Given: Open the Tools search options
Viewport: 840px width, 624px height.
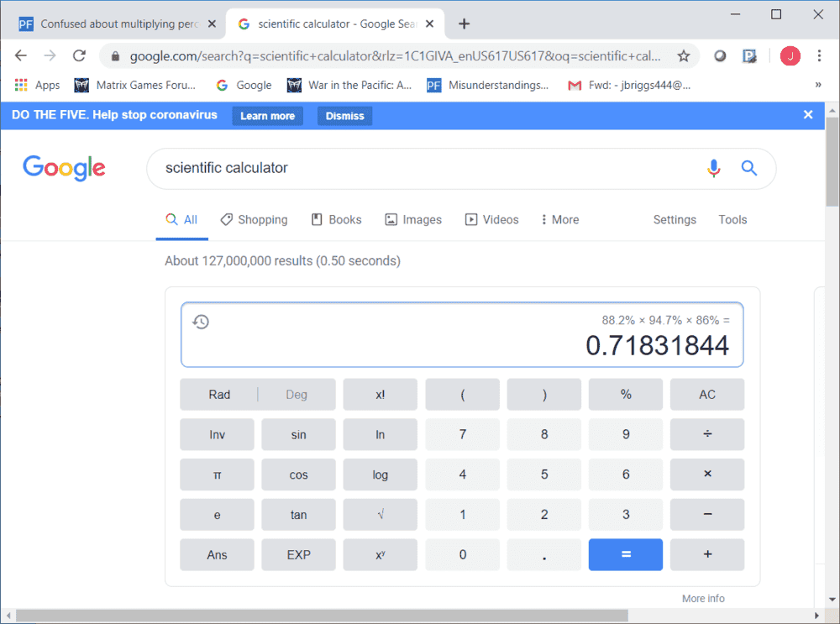Looking at the screenshot, I should coord(732,220).
